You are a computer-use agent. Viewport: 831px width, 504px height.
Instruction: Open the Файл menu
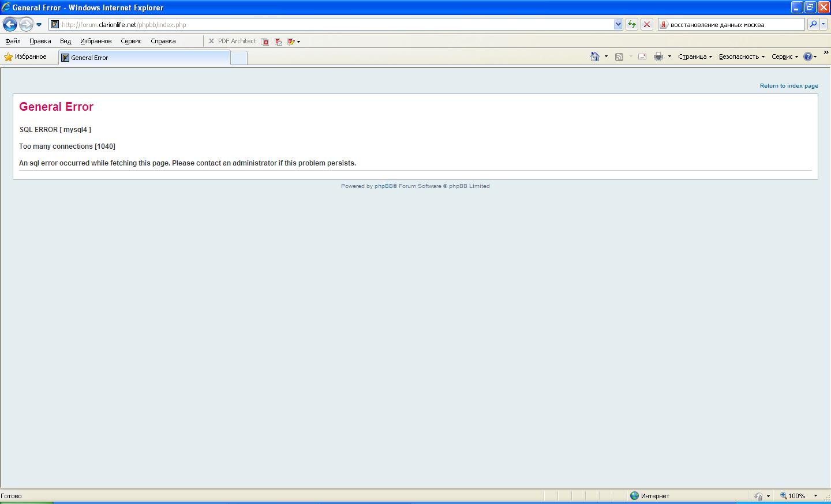coord(13,41)
